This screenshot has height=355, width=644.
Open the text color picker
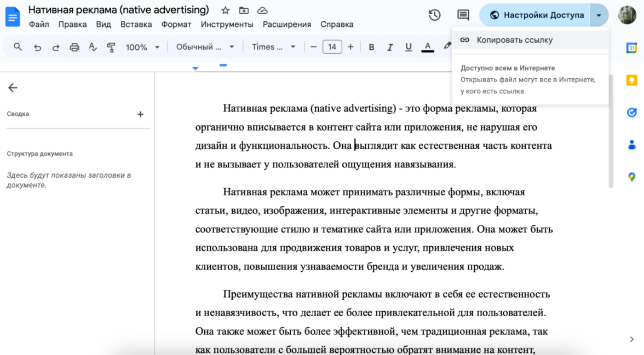[427, 47]
